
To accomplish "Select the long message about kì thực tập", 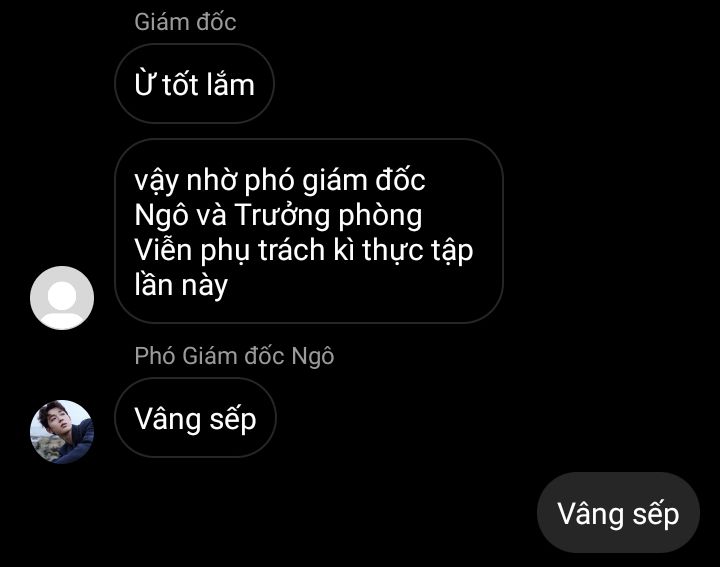I will point(309,231).
